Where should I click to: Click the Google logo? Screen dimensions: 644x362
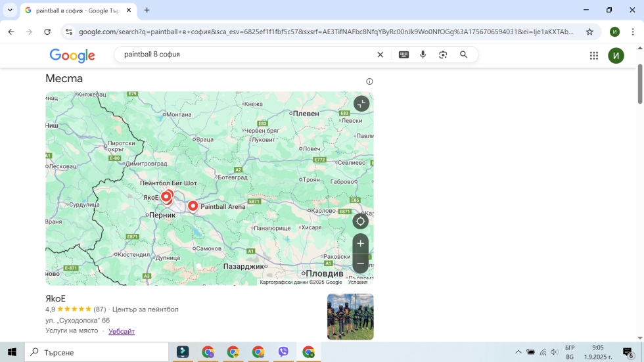pos(72,55)
